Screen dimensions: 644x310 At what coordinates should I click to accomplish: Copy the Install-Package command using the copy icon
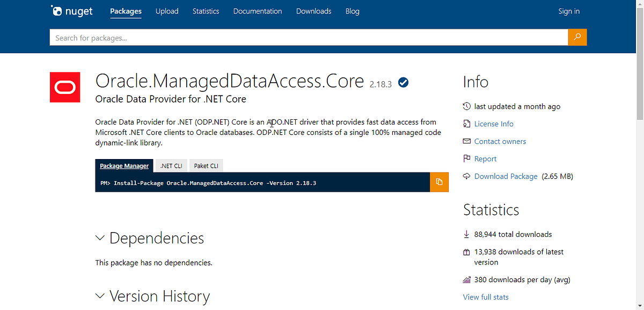[439, 182]
